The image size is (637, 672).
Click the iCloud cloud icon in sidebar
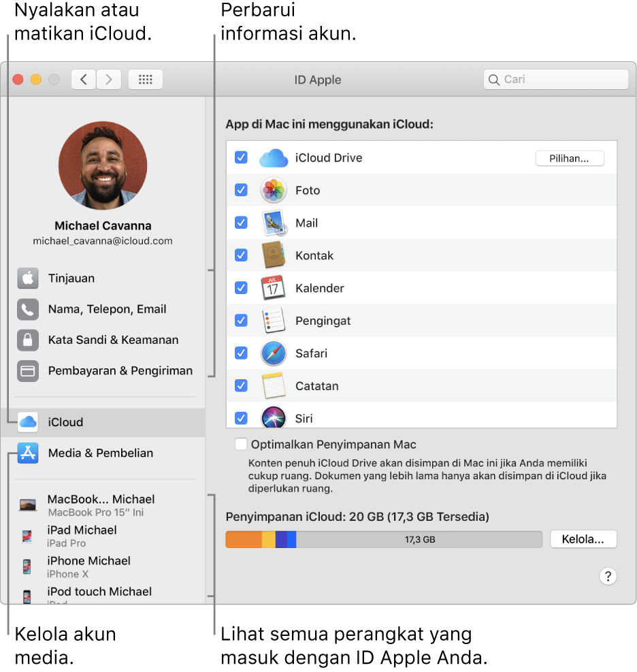point(28,422)
